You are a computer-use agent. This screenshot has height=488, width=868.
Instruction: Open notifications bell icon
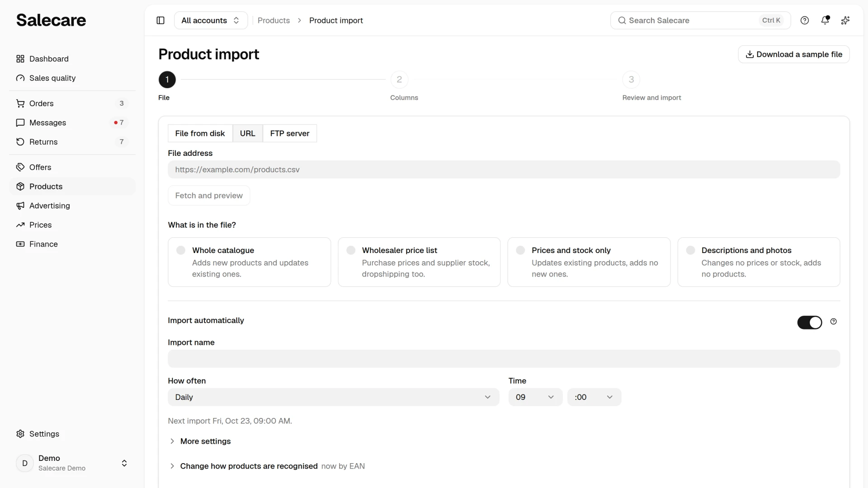[x=825, y=20]
